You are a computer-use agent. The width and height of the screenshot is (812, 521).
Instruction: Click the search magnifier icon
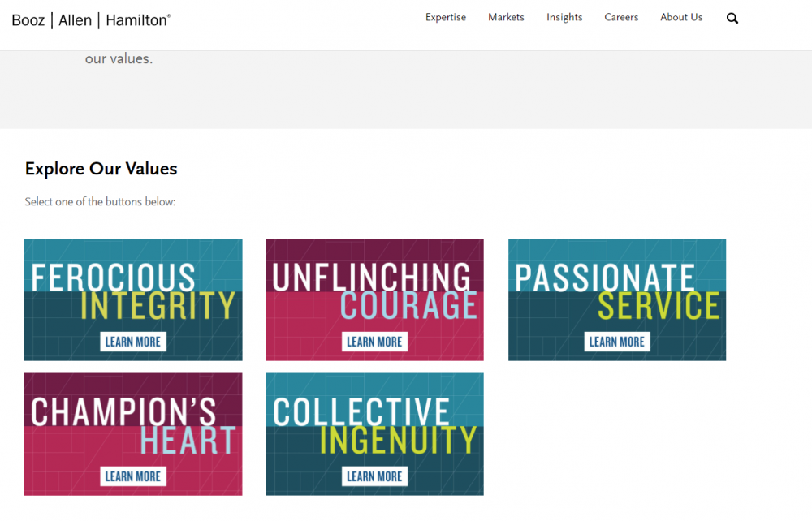pyautogui.click(x=732, y=18)
